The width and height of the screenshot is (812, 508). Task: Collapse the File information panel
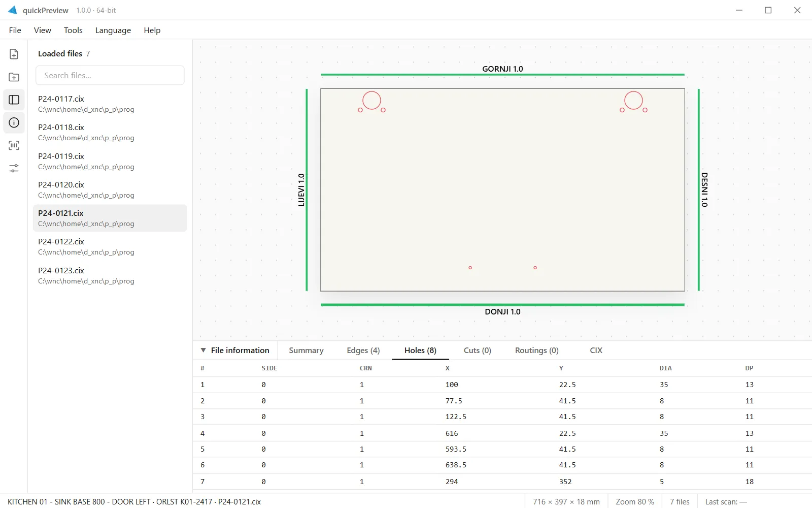(x=203, y=350)
